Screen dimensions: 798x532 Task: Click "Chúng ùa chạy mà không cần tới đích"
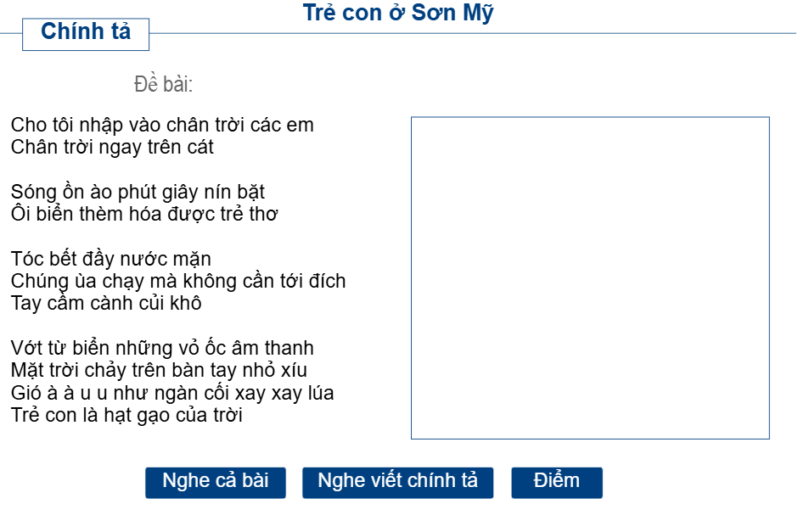(177, 281)
